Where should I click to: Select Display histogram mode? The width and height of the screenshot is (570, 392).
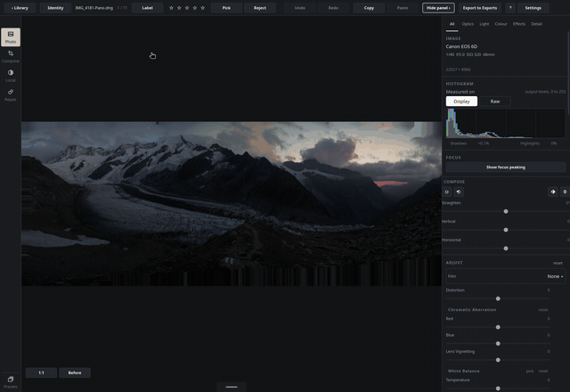point(461,102)
